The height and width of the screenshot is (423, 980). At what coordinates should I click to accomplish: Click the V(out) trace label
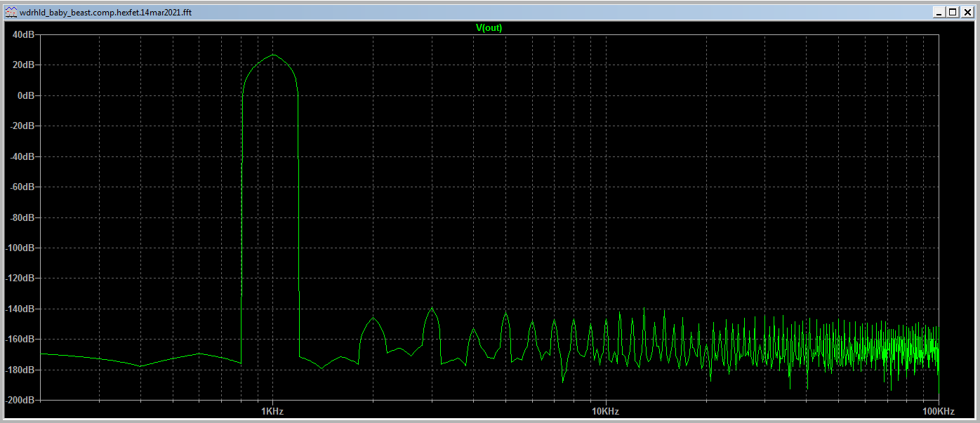click(x=489, y=28)
